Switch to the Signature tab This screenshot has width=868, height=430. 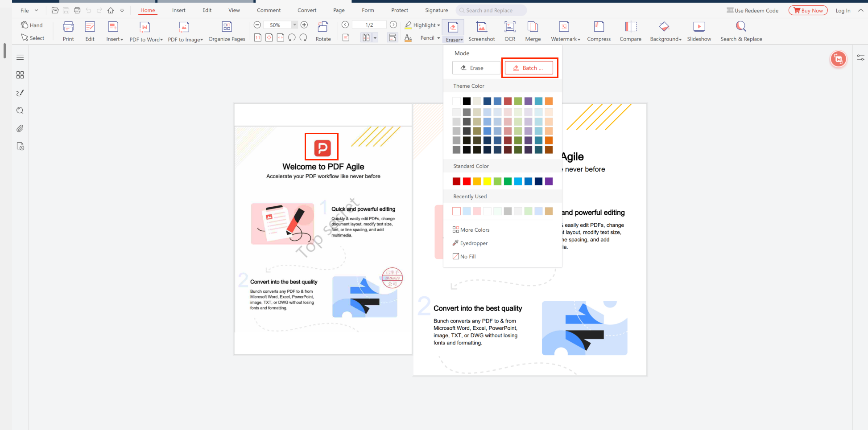pyautogui.click(x=436, y=10)
